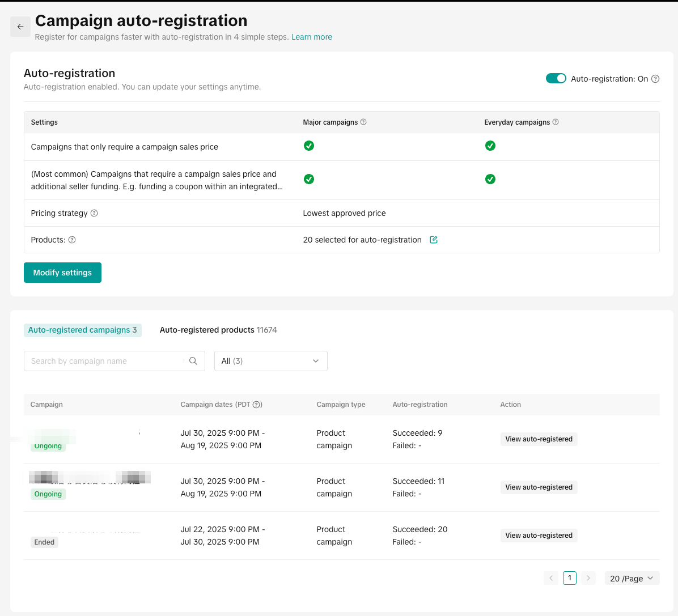Click info icon next to Major campaigns
The height and width of the screenshot is (616, 678).
pyautogui.click(x=363, y=122)
